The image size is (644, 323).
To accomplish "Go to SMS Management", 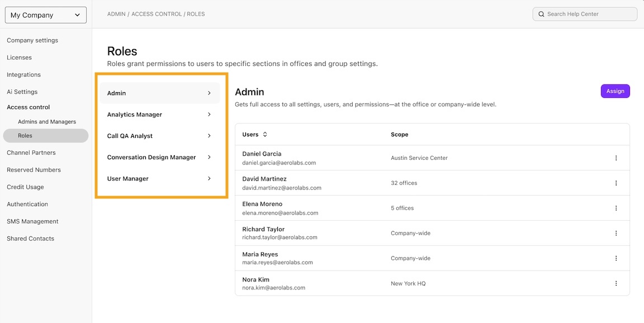I will point(32,222).
